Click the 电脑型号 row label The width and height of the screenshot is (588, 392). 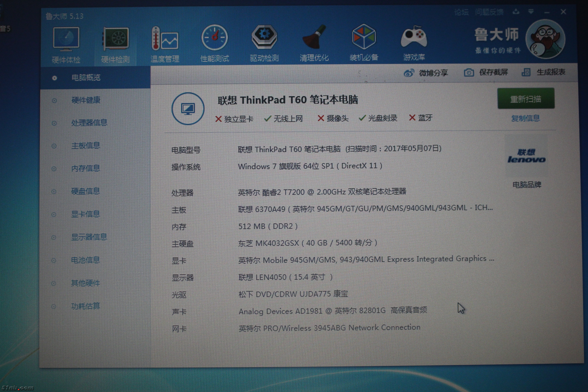186,150
